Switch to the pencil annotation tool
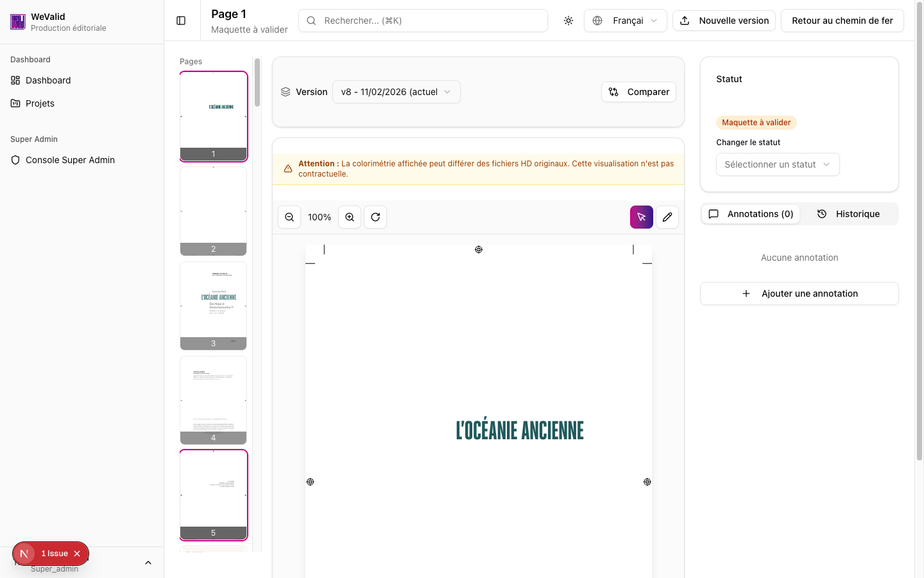This screenshot has height=578, width=924. click(667, 217)
